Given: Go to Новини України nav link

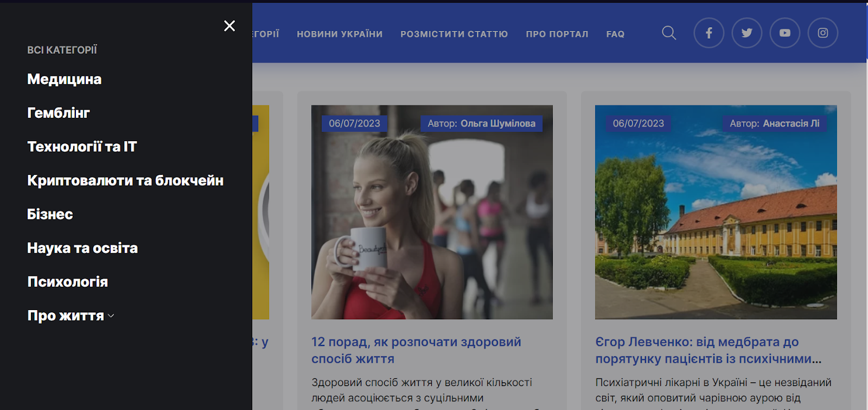Looking at the screenshot, I should pos(340,34).
